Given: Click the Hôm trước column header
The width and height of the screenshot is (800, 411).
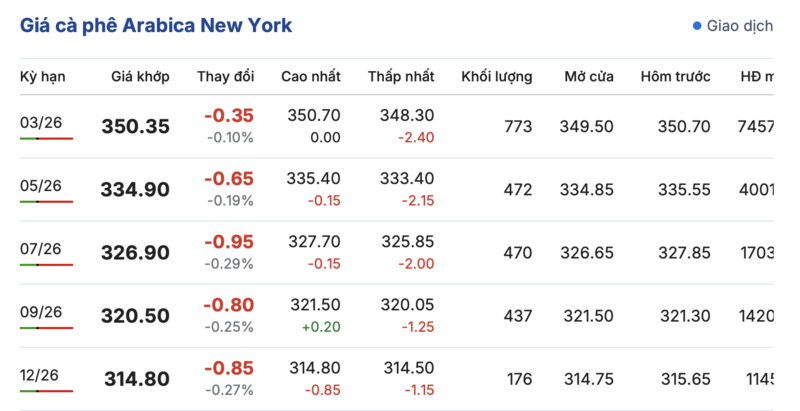Looking at the screenshot, I should tap(676, 77).
